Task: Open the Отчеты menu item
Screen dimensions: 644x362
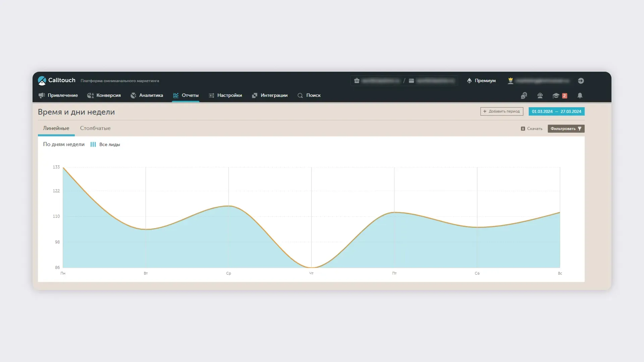Action: pos(186,96)
